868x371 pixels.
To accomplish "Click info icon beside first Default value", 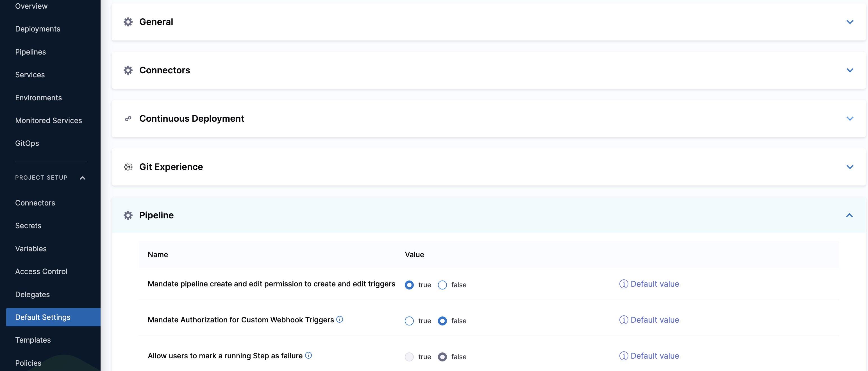I will pyautogui.click(x=623, y=284).
